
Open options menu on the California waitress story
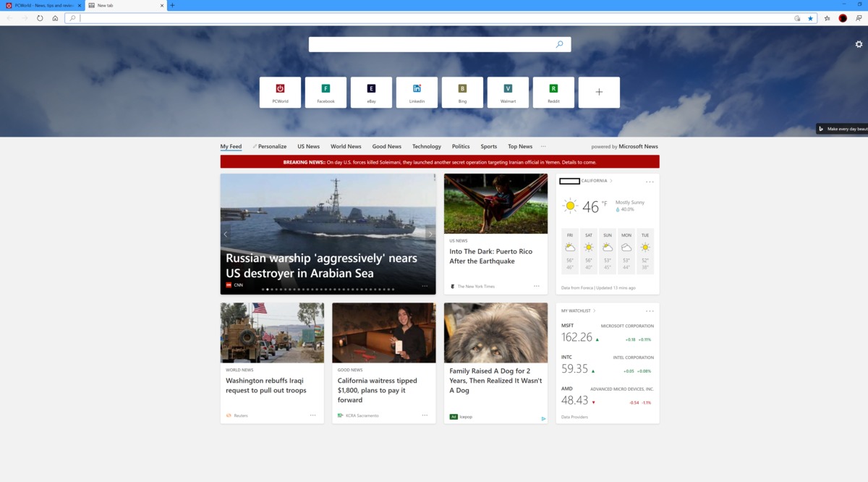pyautogui.click(x=425, y=415)
